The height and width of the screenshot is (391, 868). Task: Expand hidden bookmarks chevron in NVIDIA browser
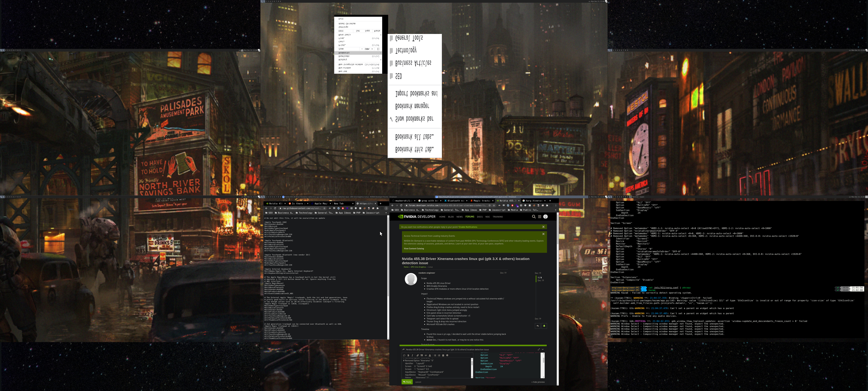pyautogui.click(x=556, y=210)
